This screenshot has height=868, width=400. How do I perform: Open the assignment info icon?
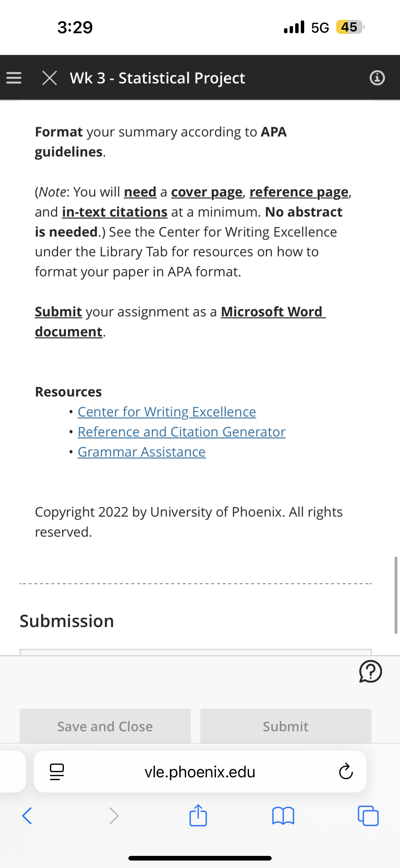pos(377,78)
